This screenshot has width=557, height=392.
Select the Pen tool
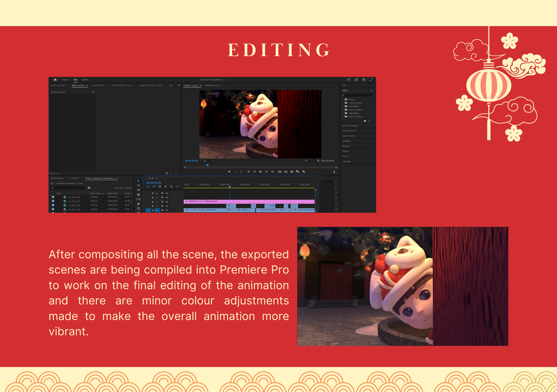coord(138,204)
